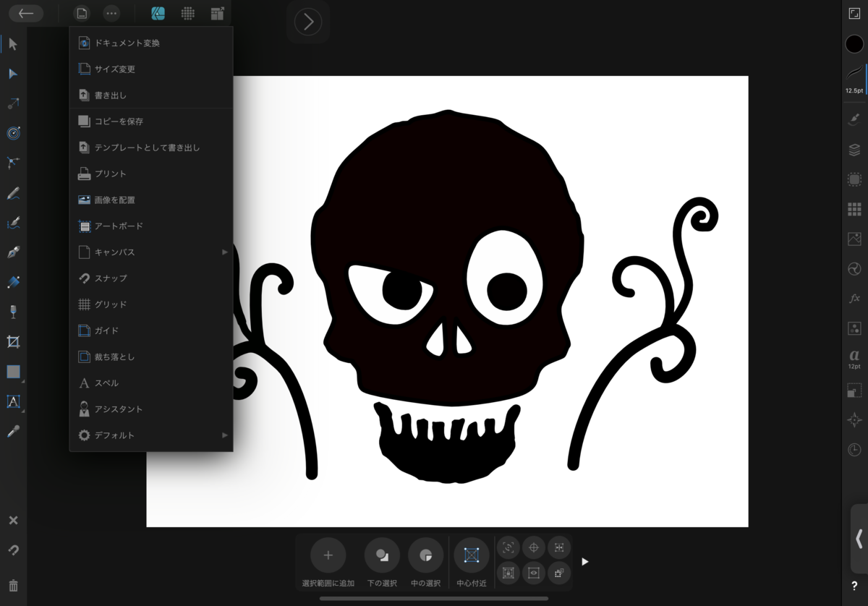Select the 画像を配置 menu item
This screenshot has height=606, width=868.
(x=115, y=200)
